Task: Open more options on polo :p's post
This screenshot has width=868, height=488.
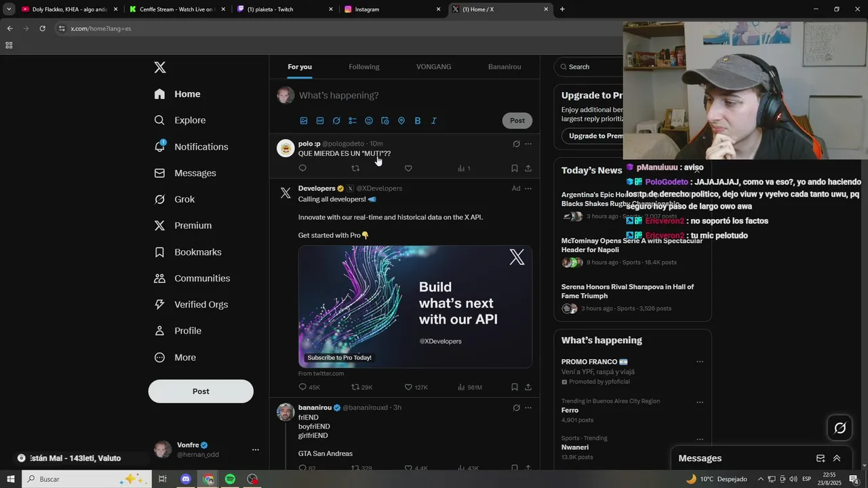Action: [528, 144]
